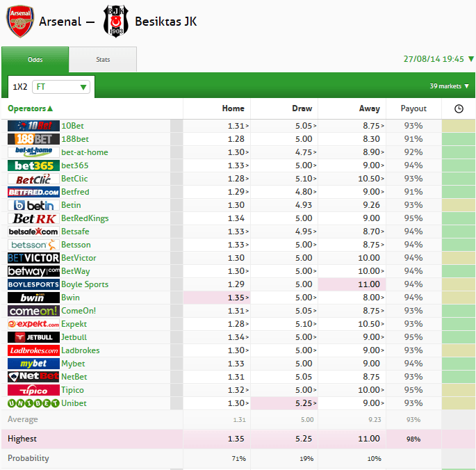Open the BetRedKings operator link
Viewport: 476px width, 470px height.
[x=85, y=218]
